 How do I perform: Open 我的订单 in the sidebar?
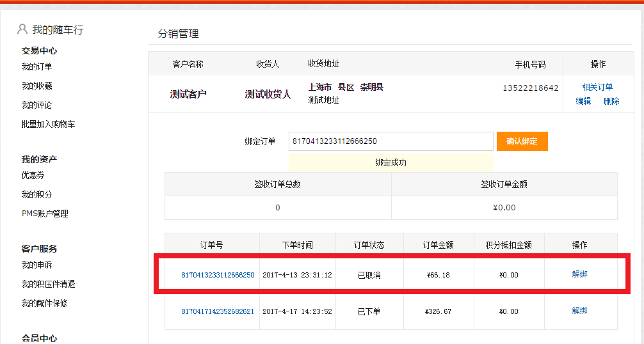tap(36, 66)
